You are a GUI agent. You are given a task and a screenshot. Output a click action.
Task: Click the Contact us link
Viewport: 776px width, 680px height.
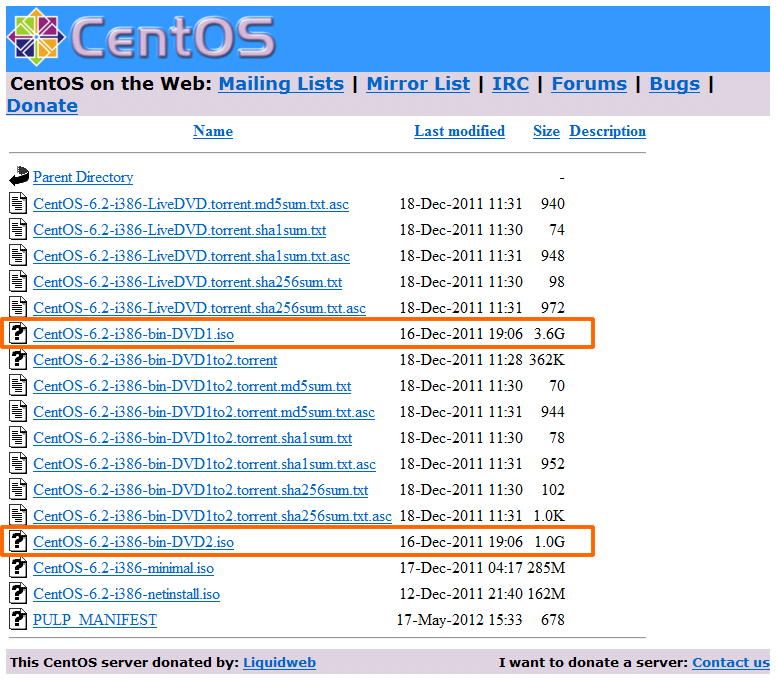point(730,662)
